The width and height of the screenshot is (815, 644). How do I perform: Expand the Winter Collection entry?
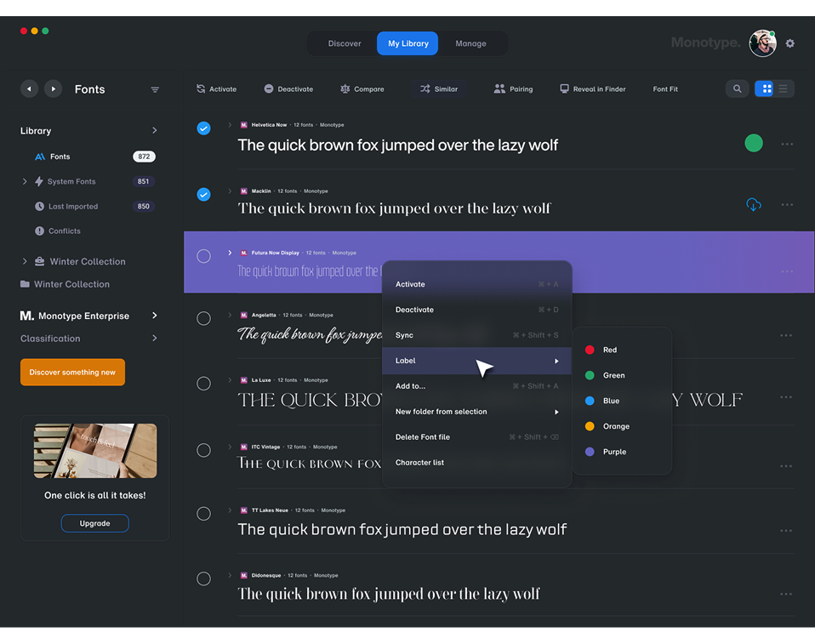click(24, 261)
